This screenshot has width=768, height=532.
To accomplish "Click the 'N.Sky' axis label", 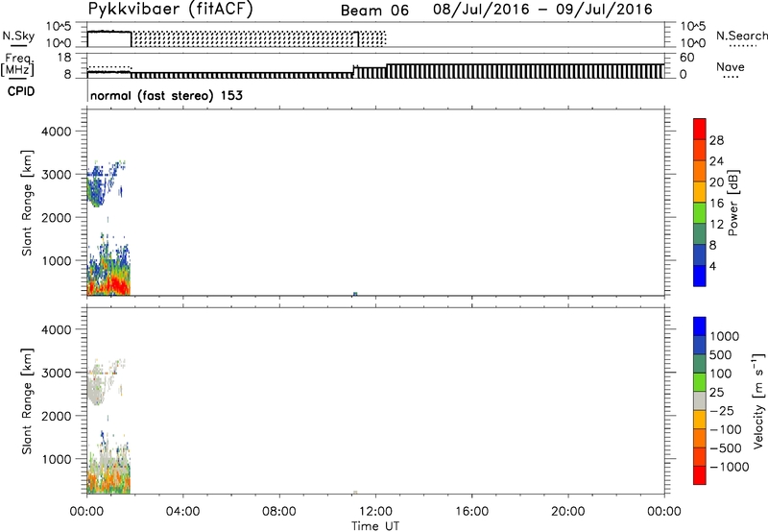I will point(18,36).
